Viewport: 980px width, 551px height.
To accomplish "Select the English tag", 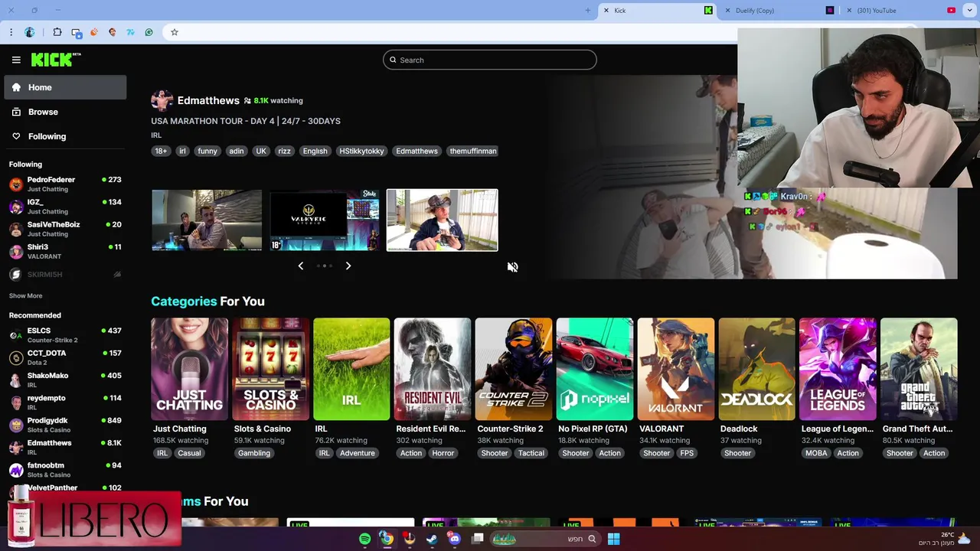I will pyautogui.click(x=315, y=151).
